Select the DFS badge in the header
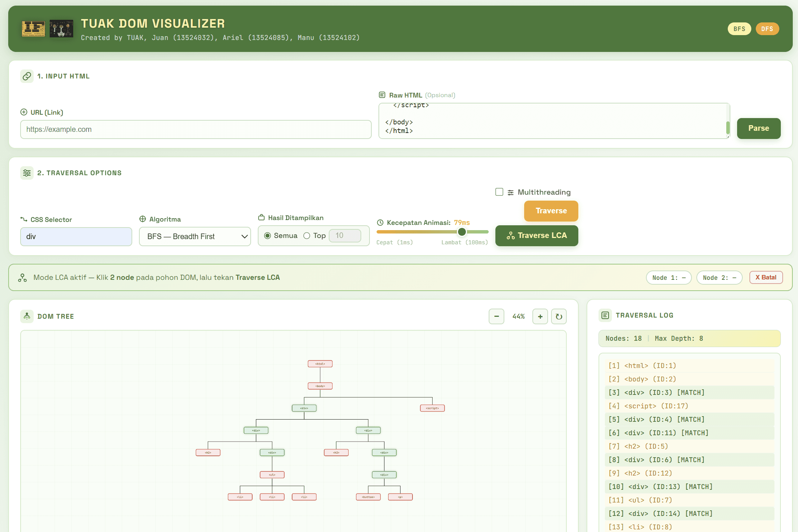 (x=767, y=29)
